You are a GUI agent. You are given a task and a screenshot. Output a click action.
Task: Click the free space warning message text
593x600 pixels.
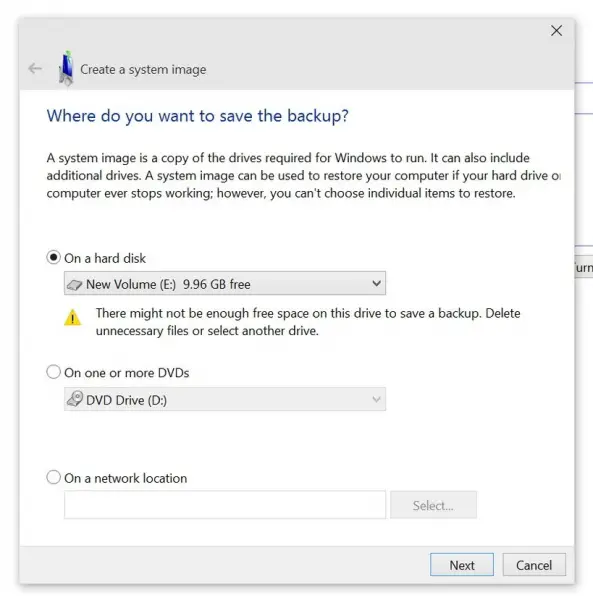click(308, 322)
